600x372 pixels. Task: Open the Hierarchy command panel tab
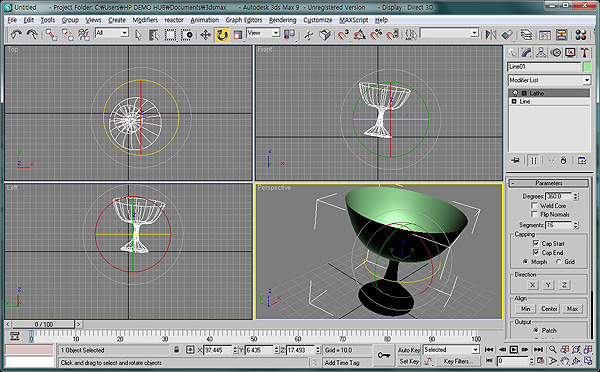[x=541, y=53]
